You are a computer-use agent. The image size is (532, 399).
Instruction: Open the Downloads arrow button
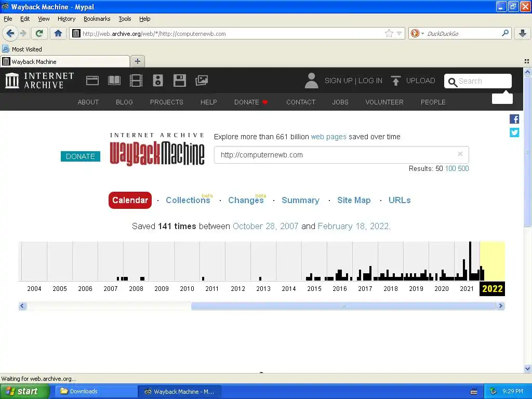523,33
